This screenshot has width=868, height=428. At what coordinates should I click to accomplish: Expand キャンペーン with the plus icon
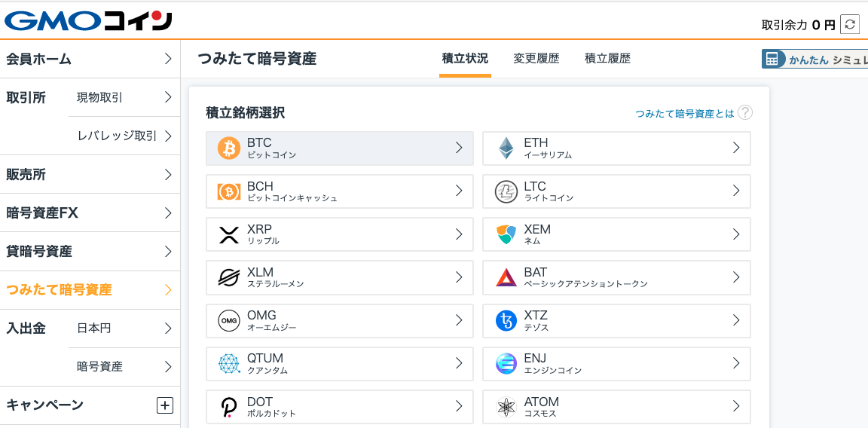click(x=165, y=405)
